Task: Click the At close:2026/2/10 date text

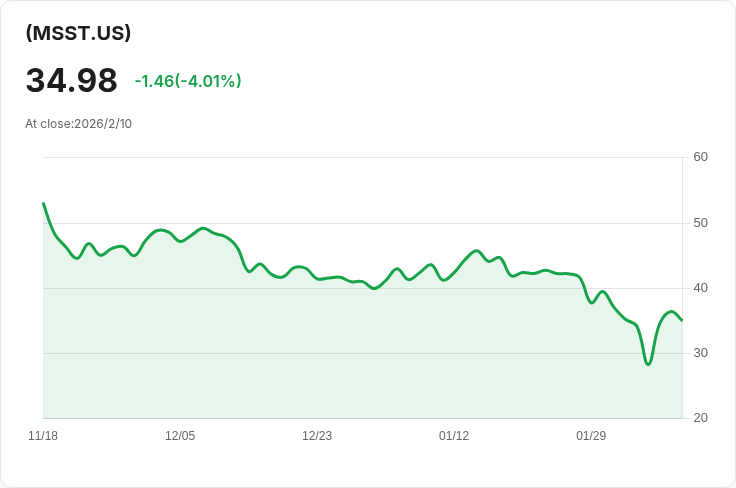Action: point(78,124)
